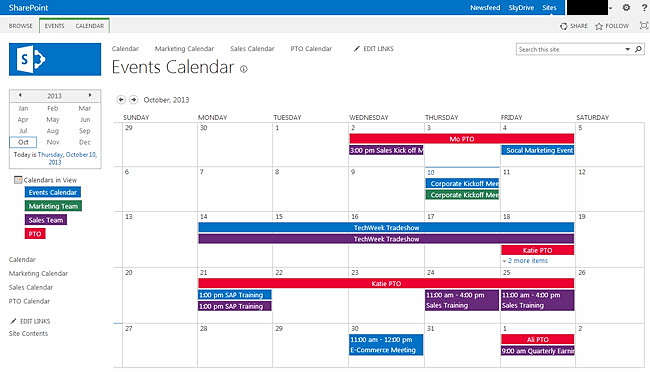Viewport: 650px width, 372px height.
Task: Click the Search this site field
Action: point(570,49)
